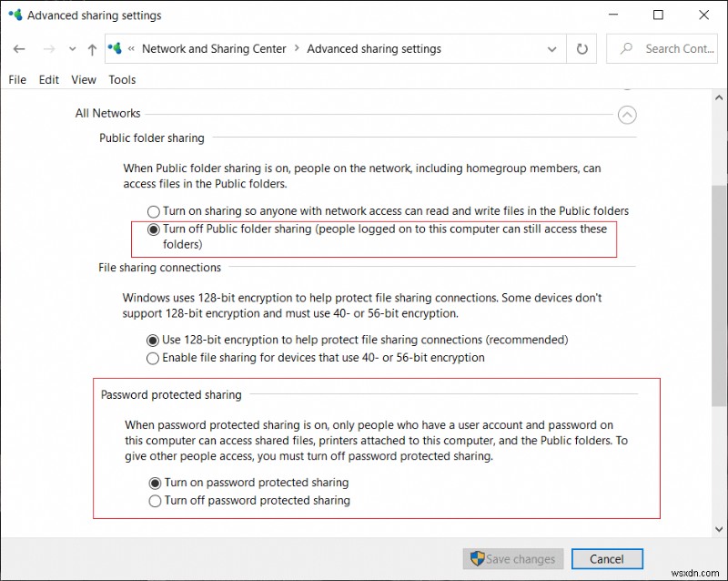
Task: Click the search magnifier icon
Action: [626, 48]
